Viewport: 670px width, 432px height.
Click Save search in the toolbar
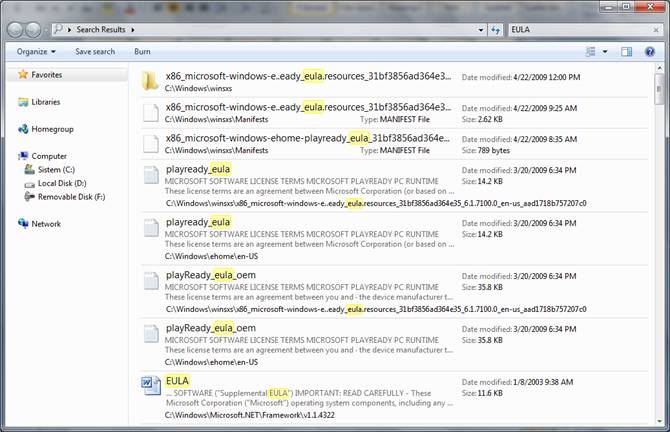point(95,52)
